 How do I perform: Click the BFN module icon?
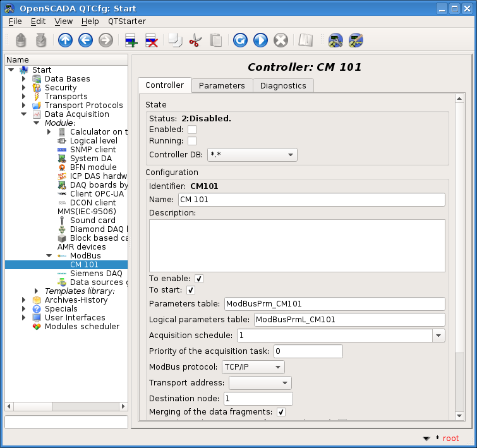62,167
